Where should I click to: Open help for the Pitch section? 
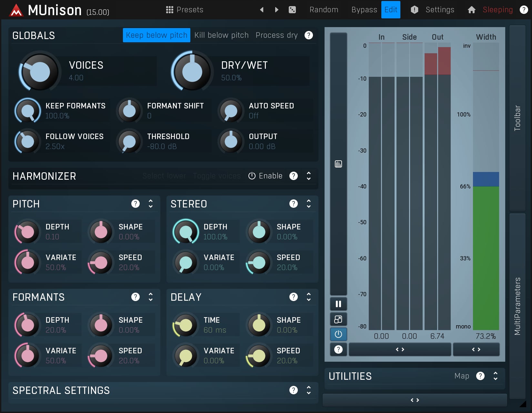click(136, 204)
